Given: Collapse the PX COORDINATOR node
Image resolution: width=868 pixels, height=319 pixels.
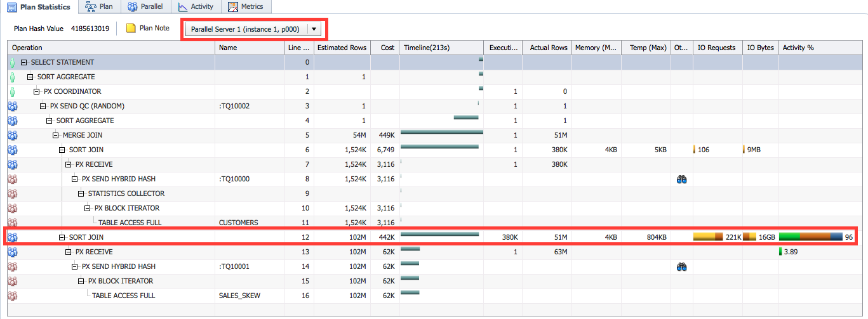Looking at the screenshot, I should coord(37,92).
